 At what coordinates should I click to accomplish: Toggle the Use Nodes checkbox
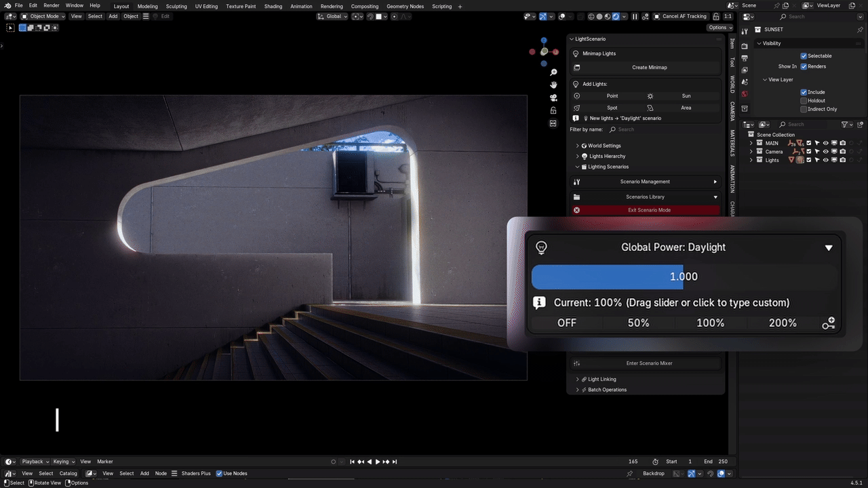click(219, 473)
